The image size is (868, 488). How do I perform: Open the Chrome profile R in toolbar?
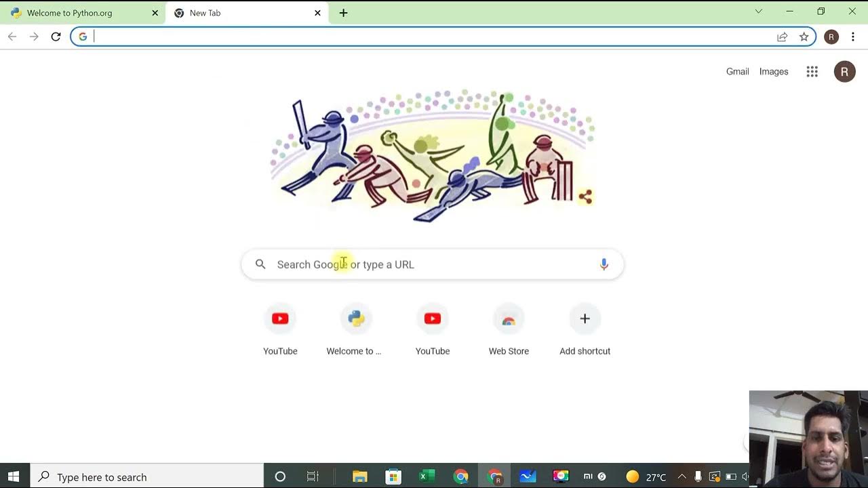(831, 37)
